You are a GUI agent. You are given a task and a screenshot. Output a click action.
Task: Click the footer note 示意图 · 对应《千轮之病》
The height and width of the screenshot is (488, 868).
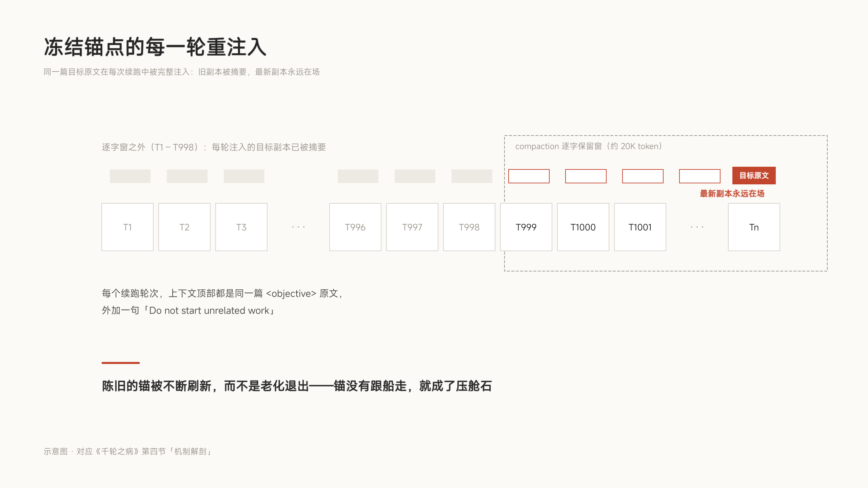pyautogui.click(x=128, y=451)
